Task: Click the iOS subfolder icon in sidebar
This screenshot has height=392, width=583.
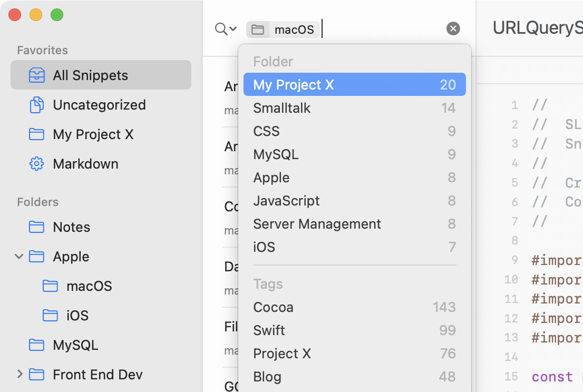Action: [x=50, y=315]
